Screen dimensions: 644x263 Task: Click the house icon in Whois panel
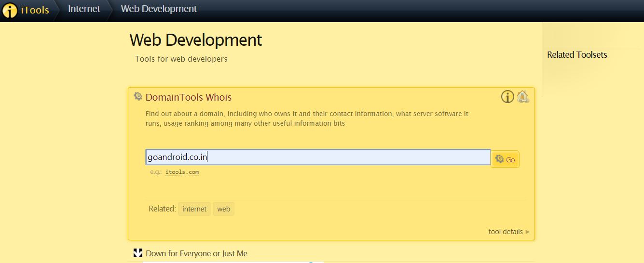point(523,97)
